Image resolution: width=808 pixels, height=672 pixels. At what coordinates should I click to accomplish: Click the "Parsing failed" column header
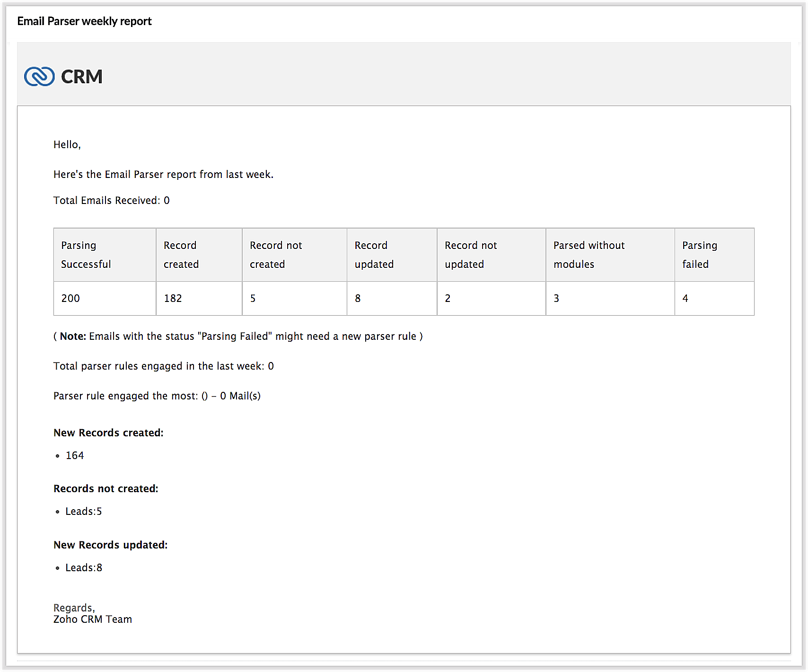pyautogui.click(x=699, y=255)
